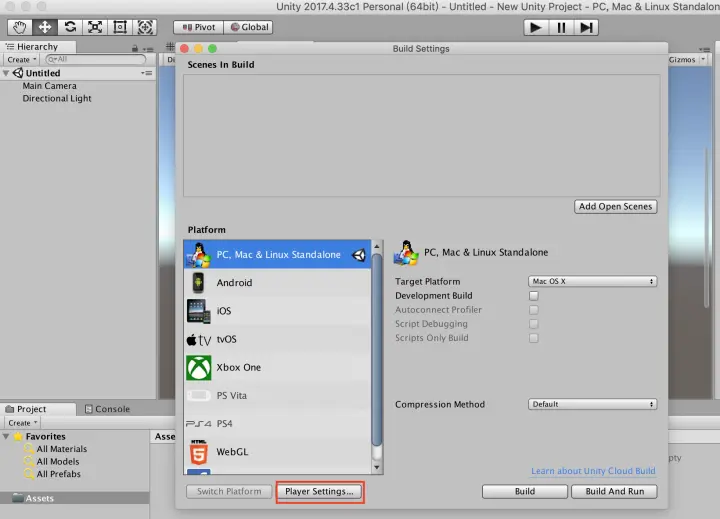Click the platform list scrollbar thumb
Image resolution: width=720 pixels, height=519 pixels.
pyautogui.click(x=377, y=350)
